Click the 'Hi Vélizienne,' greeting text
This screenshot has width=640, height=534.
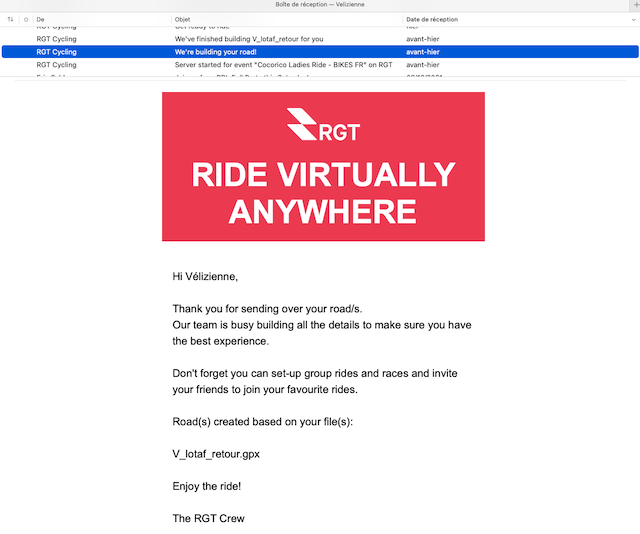[x=205, y=276]
